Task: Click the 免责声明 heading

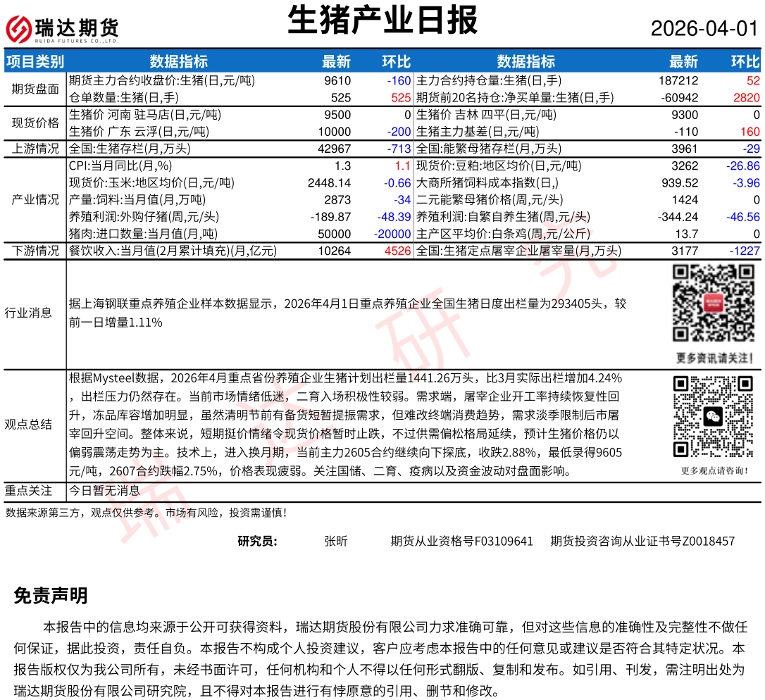Action: (x=51, y=596)
